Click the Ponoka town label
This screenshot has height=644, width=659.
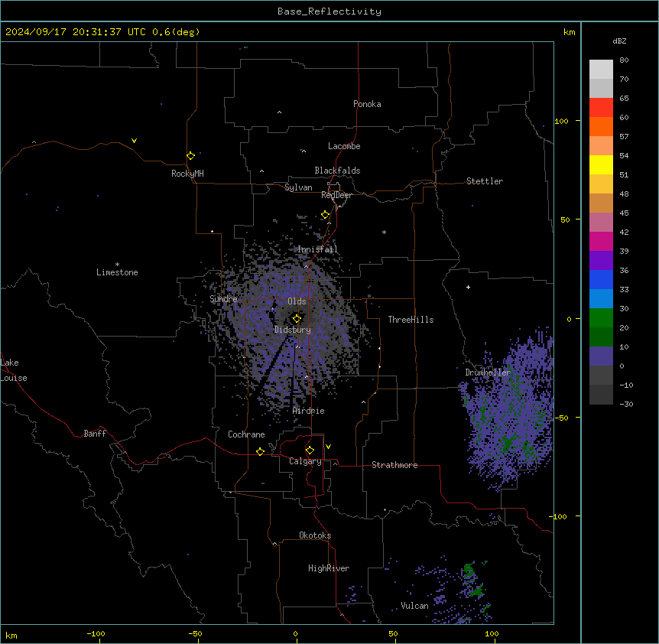367,104
